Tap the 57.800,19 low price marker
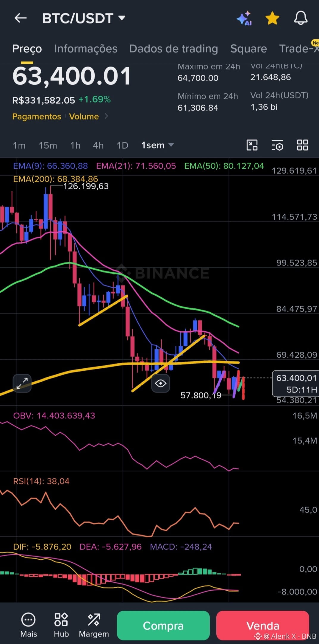Image resolution: width=319 pixels, height=644 pixels. [x=201, y=395]
